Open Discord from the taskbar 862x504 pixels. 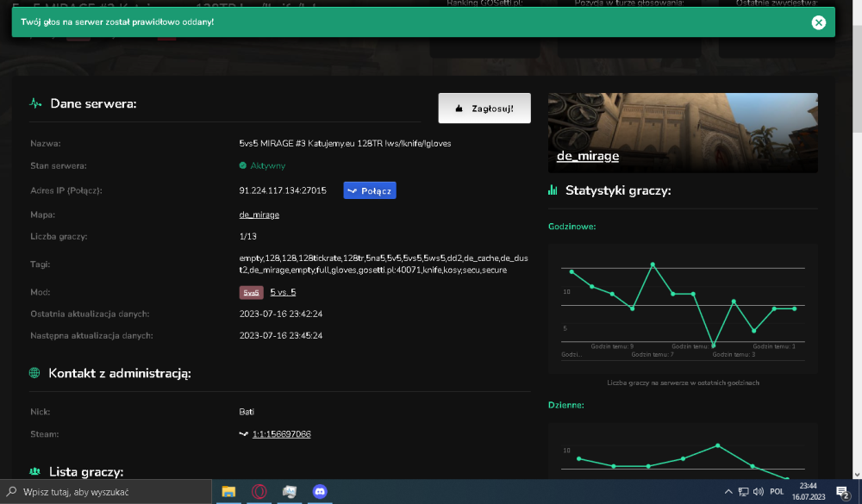click(x=320, y=491)
